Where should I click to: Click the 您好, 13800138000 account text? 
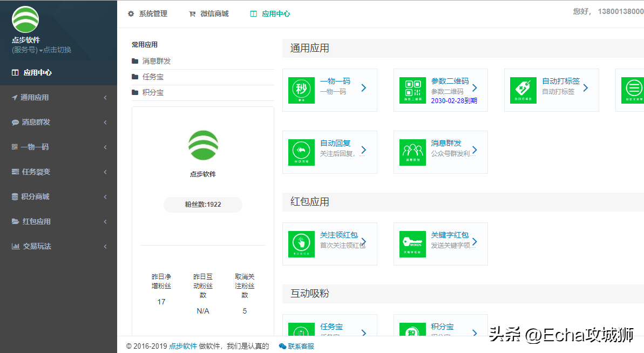(609, 11)
